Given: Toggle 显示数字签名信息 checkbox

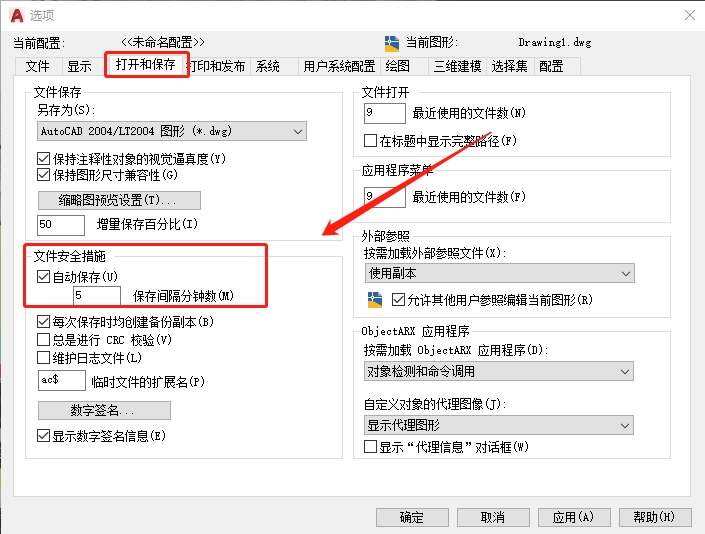Looking at the screenshot, I should 43,436.
